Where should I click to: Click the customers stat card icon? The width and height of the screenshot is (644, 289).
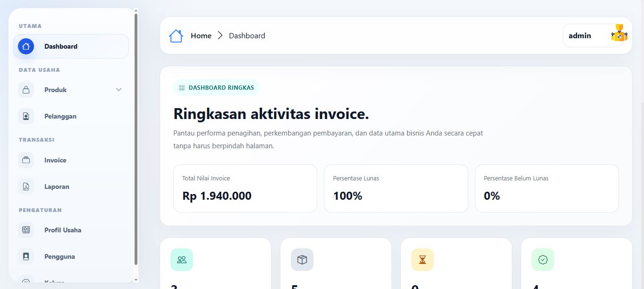pos(182,260)
